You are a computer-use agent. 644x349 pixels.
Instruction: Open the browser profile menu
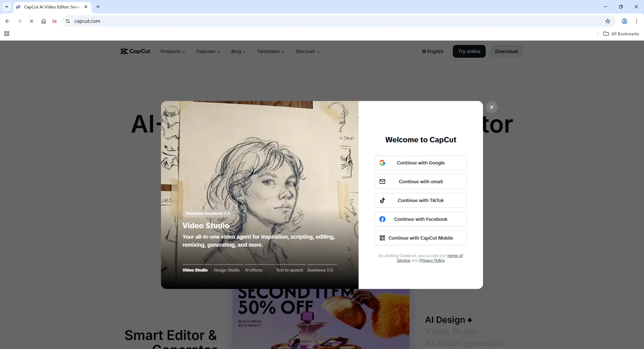(625, 21)
